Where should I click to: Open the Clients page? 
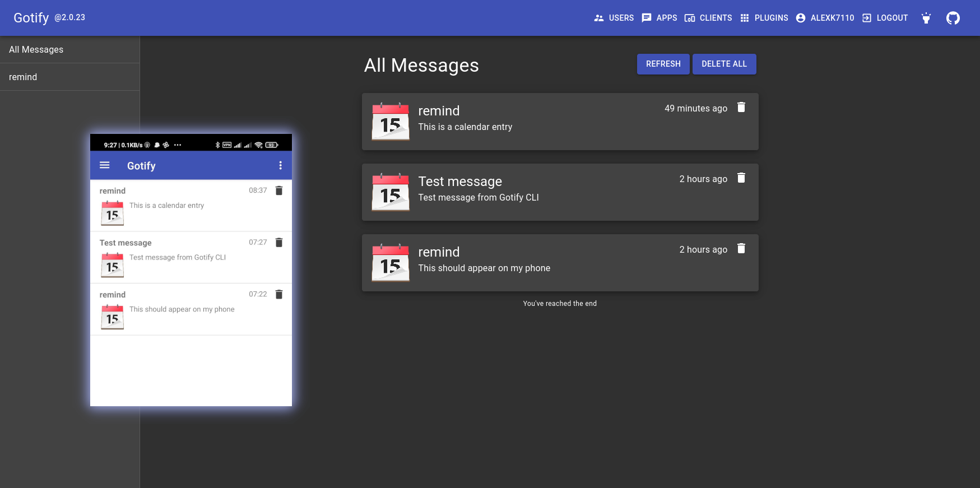click(x=708, y=18)
